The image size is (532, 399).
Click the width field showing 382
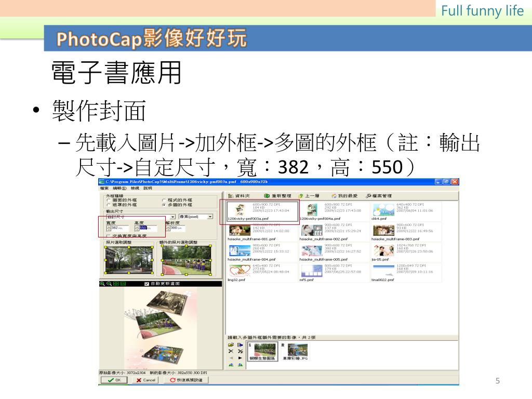coord(120,229)
